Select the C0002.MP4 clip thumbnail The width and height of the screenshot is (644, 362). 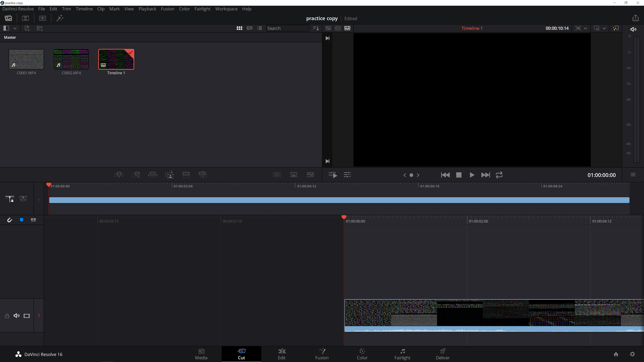(x=71, y=59)
